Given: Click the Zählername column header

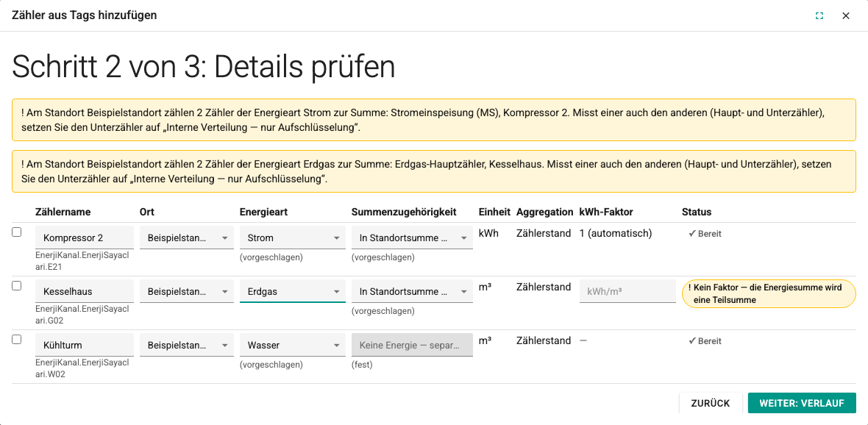Looking at the screenshot, I should (x=63, y=212).
